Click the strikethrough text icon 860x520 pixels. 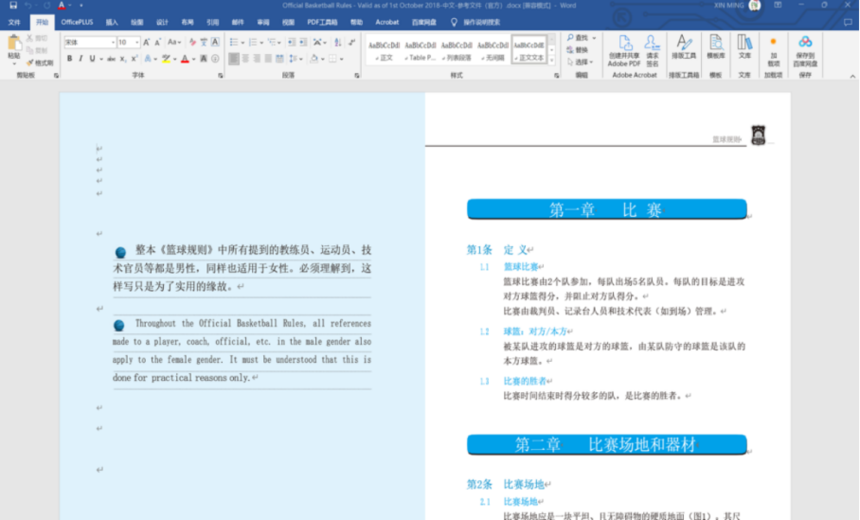coord(111,59)
